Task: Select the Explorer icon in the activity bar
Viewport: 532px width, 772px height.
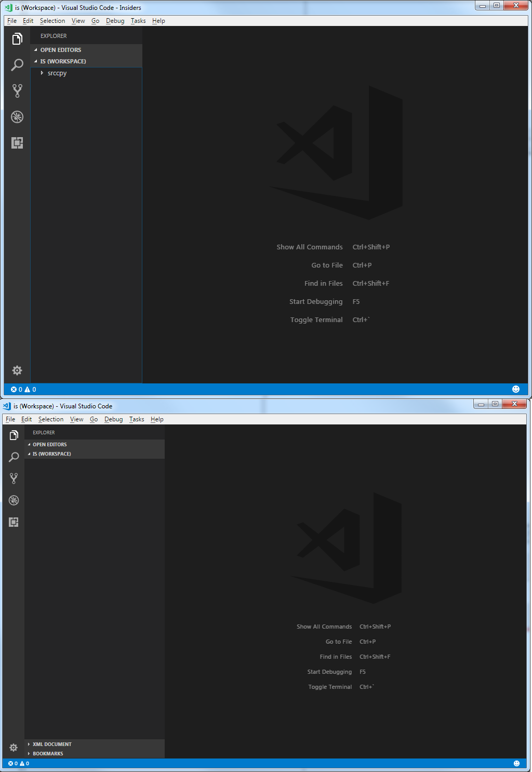Action: point(17,38)
